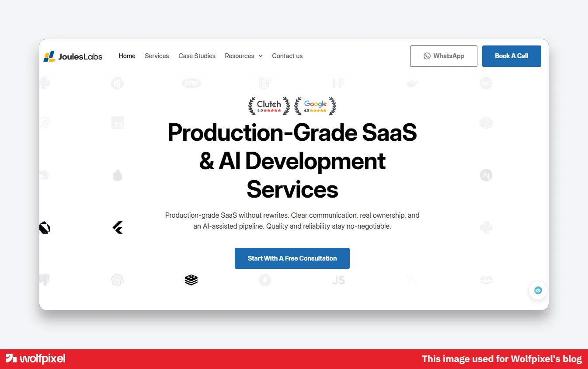Click Start With A Free Consultation

click(x=292, y=258)
